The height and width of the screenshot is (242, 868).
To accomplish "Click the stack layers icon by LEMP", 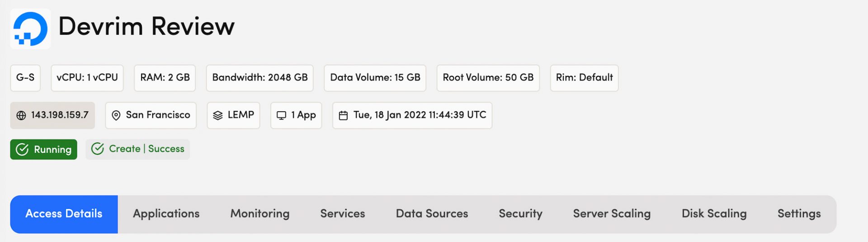I will tap(218, 115).
